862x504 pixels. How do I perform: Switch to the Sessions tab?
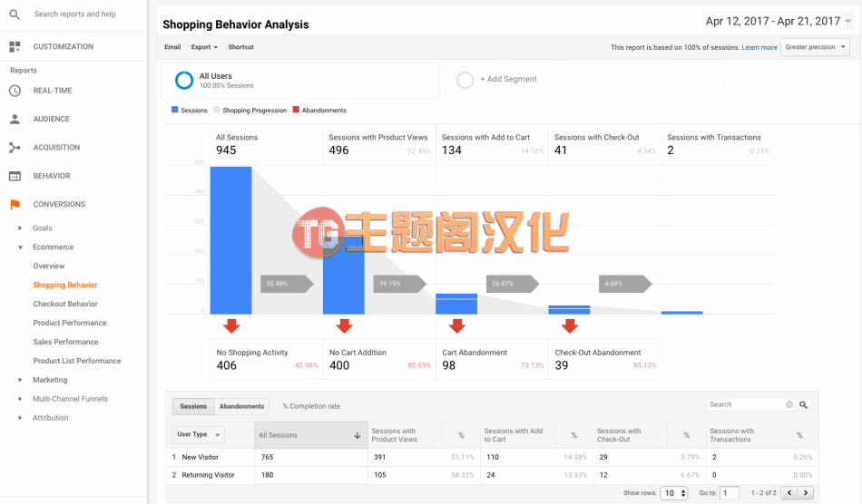point(193,406)
